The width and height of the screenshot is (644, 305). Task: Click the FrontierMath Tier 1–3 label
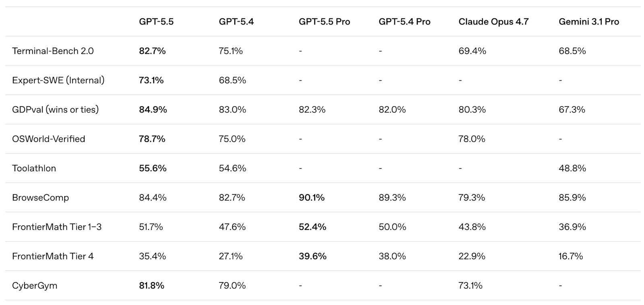coord(57,227)
